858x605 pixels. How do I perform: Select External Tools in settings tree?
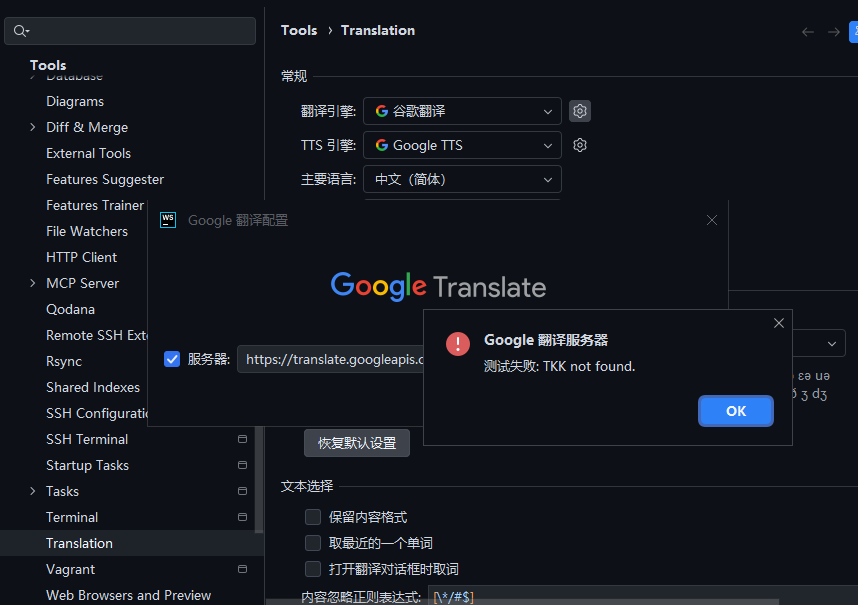89,153
